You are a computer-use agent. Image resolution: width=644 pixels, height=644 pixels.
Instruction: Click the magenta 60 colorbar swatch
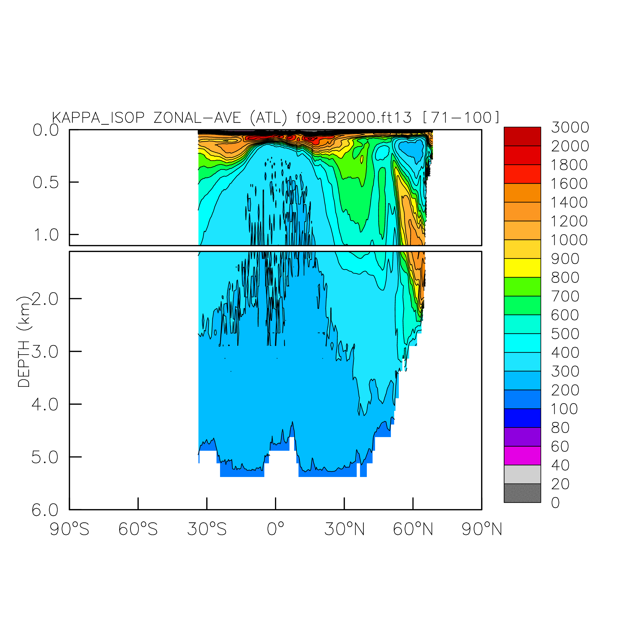pyautogui.click(x=522, y=455)
